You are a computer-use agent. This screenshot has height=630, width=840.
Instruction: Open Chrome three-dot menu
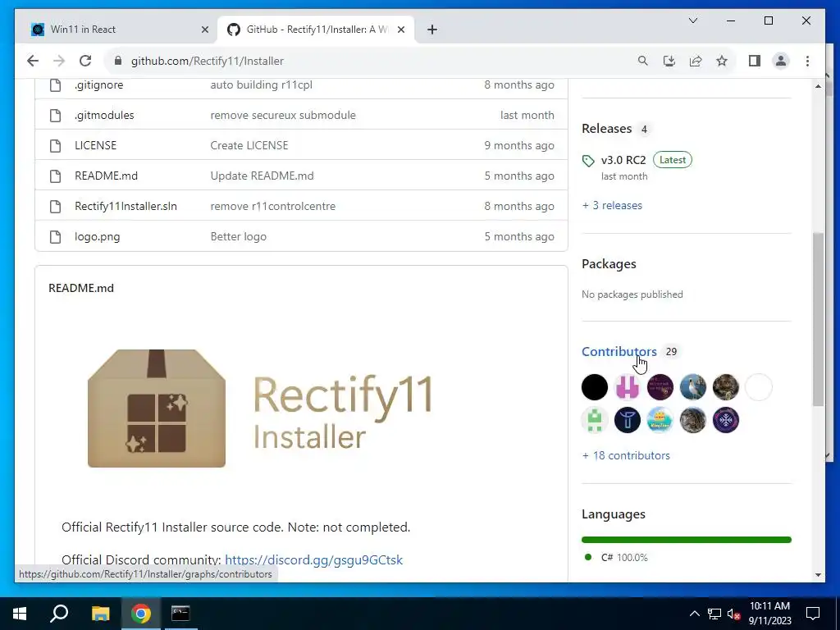(x=807, y=61)
